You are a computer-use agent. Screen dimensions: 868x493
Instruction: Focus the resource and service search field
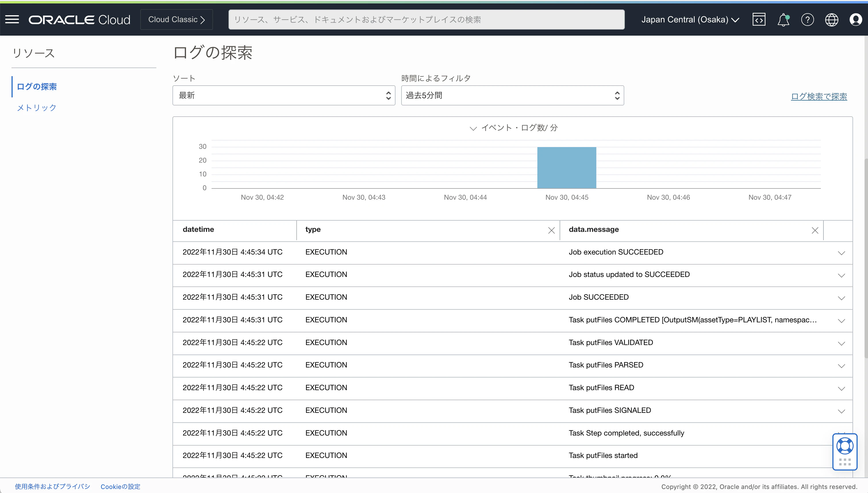click(426, 20)
